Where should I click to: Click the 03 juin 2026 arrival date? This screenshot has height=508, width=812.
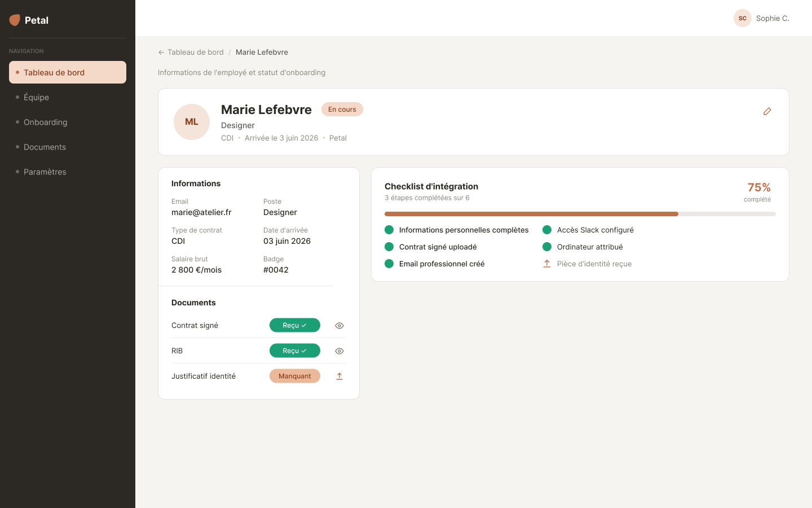pos(287,241)
